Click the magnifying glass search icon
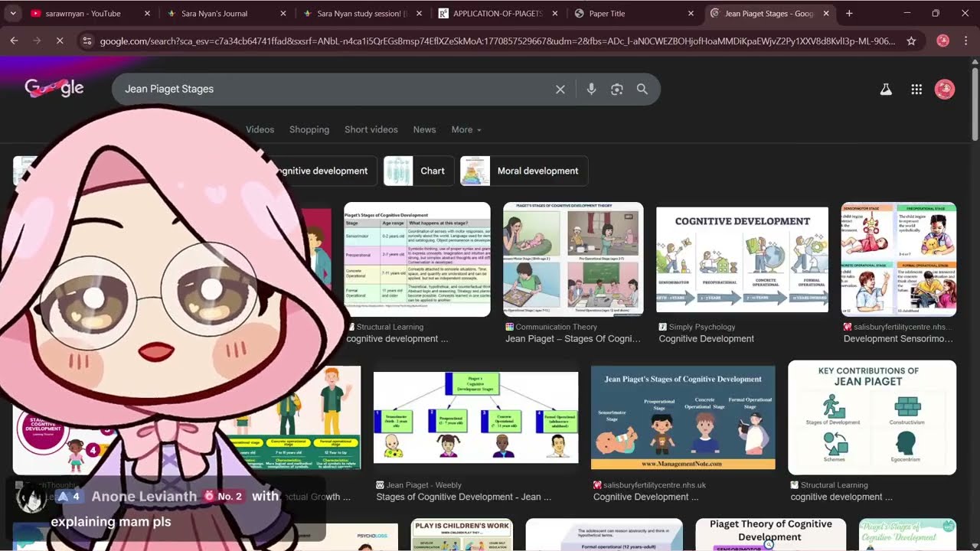This screenshot has width=980, height=551. 642,90
